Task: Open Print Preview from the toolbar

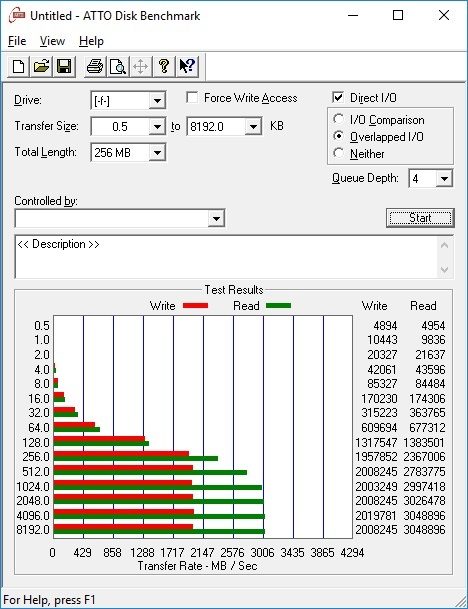Action: (118, 67)
